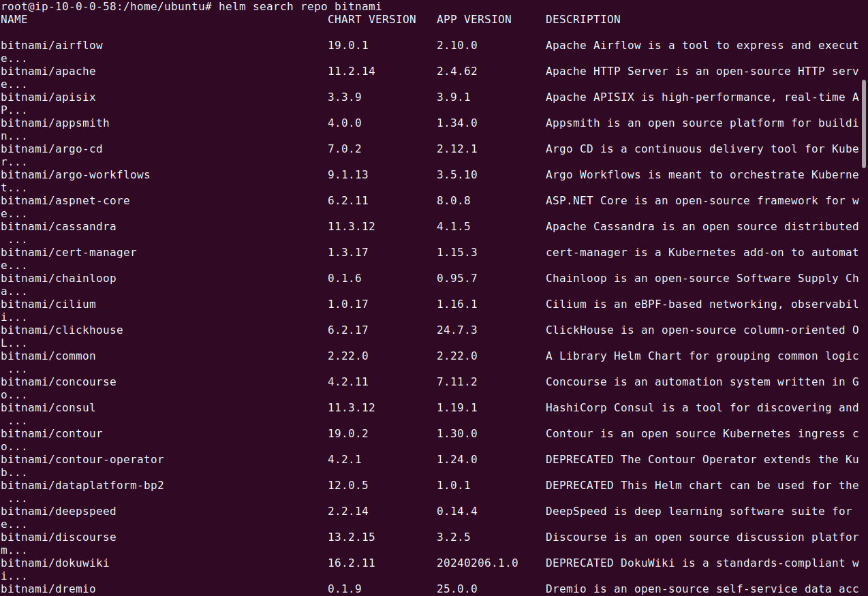
Task: Select the text 'bitnami/argo-workflows'
Action: point(76,175)
